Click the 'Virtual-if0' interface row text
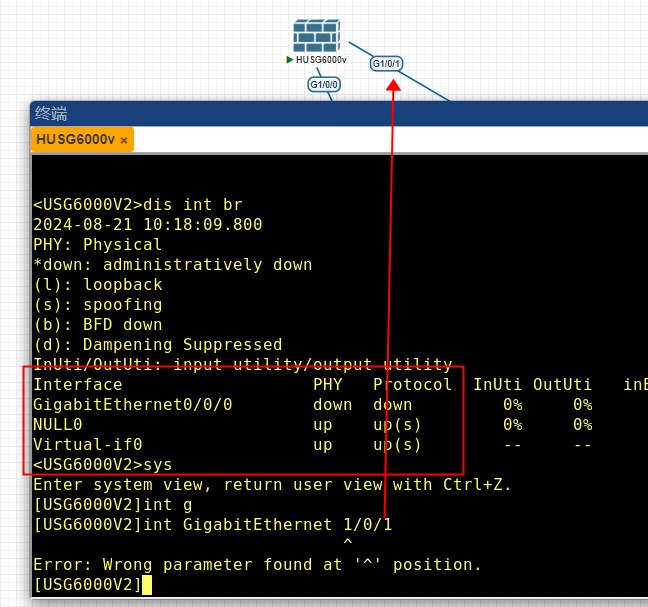The image size is (648, 607). (x=88, y=445)
